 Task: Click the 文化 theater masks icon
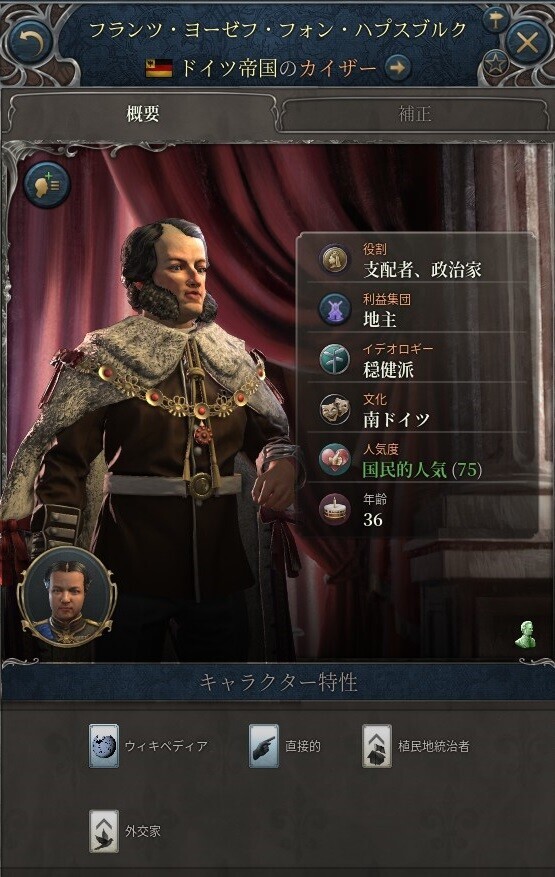[x=334, y=409]
